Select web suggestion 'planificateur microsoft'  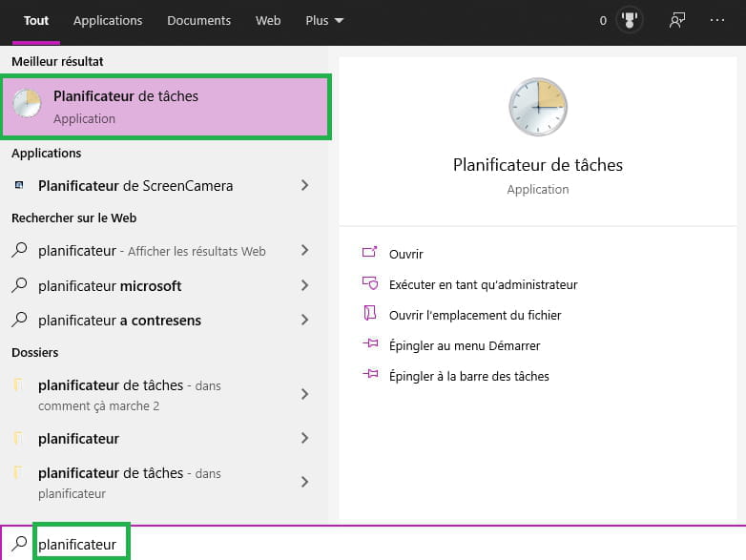point(164,286)
